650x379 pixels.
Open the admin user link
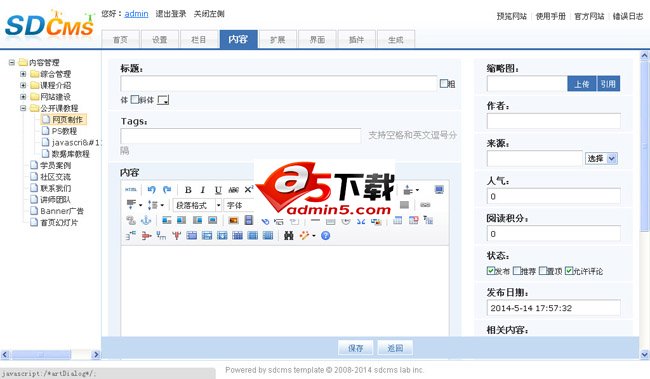coord(136,14)
